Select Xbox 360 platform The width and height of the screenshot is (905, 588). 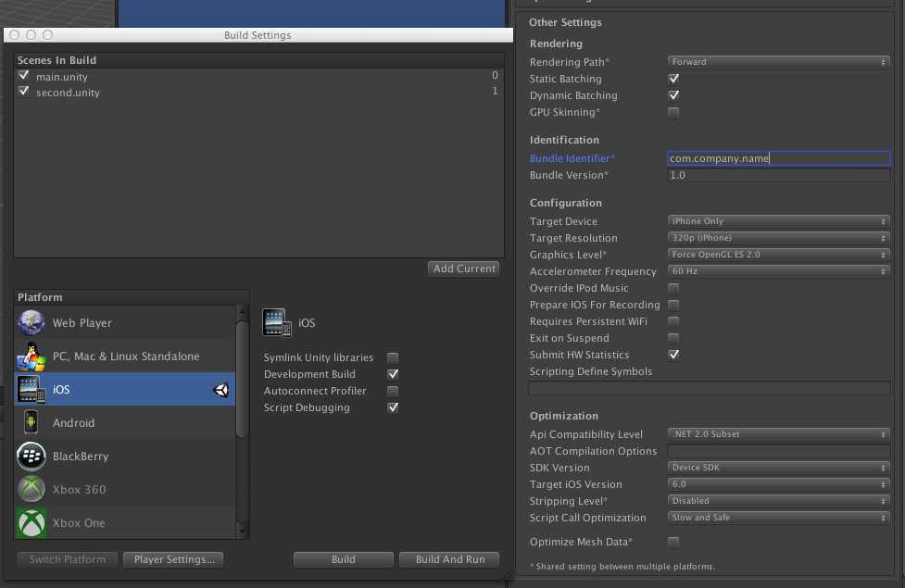click(x=125, y=489)
